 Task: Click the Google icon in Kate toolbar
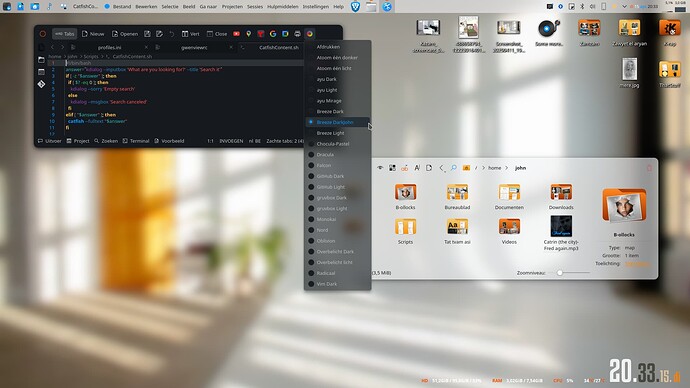(x=273, y=34)
